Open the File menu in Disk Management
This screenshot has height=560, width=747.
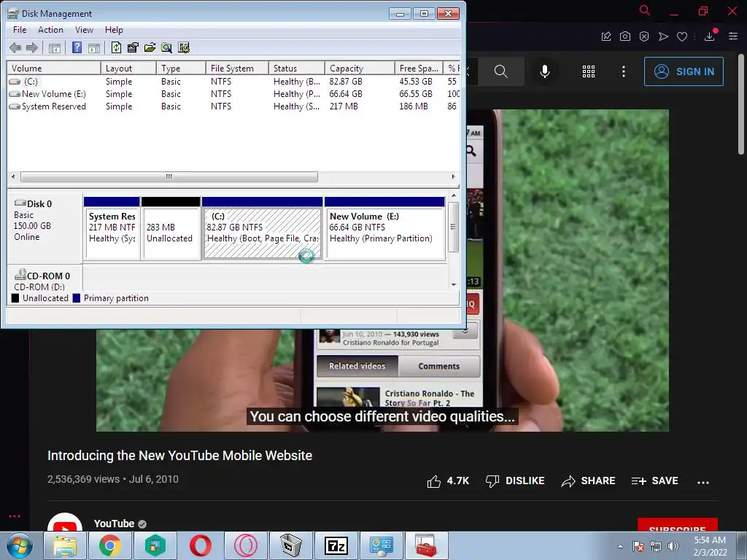[x=20, y=29]
